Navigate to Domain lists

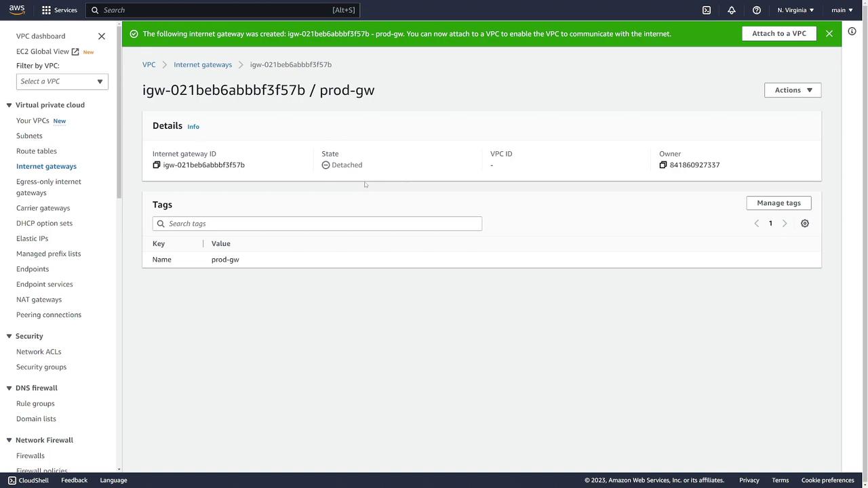[x=36, y=419]
